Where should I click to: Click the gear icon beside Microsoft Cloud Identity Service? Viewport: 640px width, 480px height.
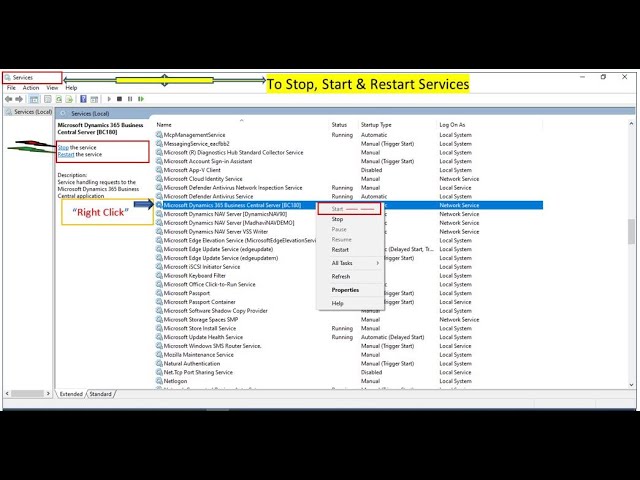point(159,179)
